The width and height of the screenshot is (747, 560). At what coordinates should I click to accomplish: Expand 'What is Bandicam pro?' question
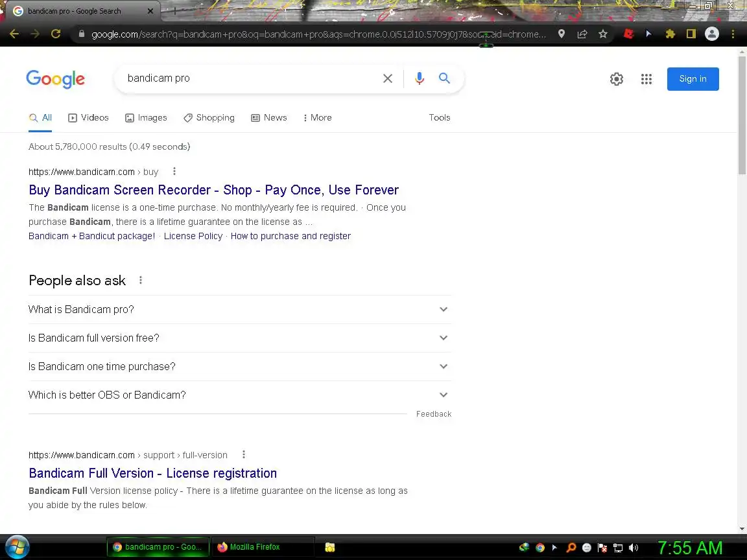click(240, 310)
